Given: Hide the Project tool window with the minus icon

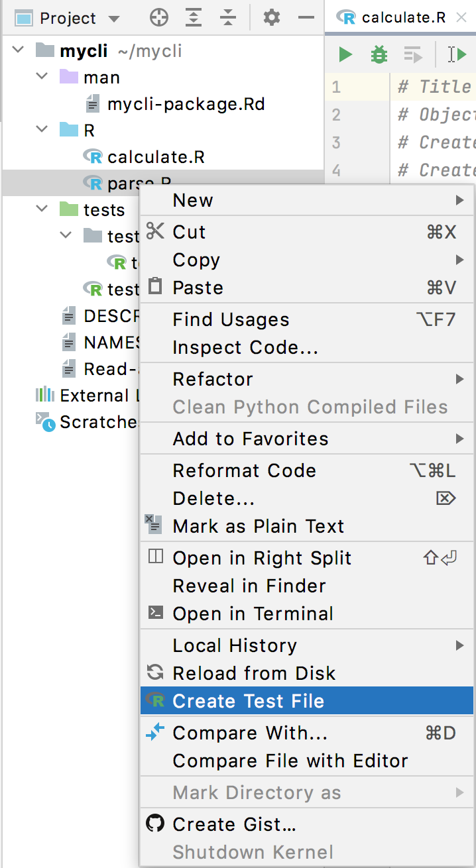Looking at the screenshot, I should point(306,18).
